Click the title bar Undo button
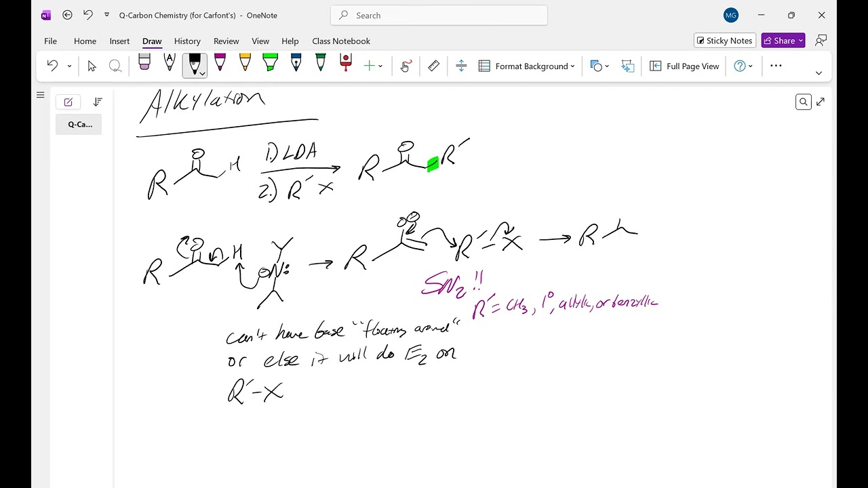The width and height of the screenshot is (868, 488). 87,15
